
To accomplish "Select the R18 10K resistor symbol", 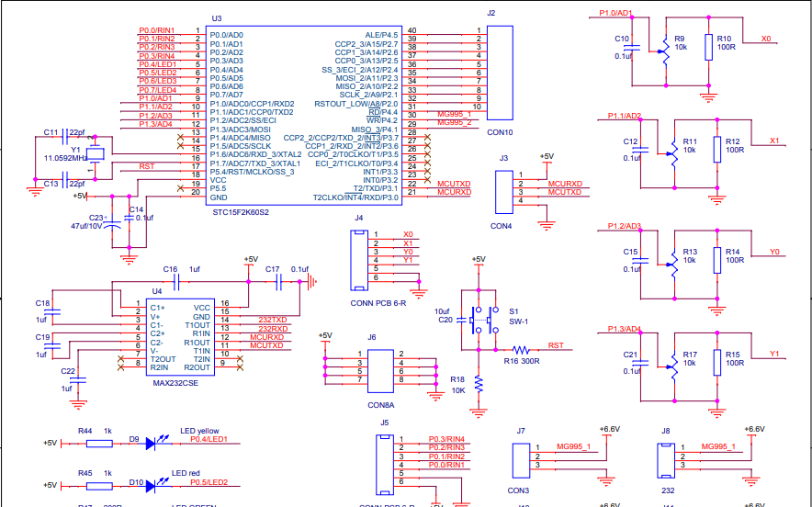I will click(x=479, y=384).
